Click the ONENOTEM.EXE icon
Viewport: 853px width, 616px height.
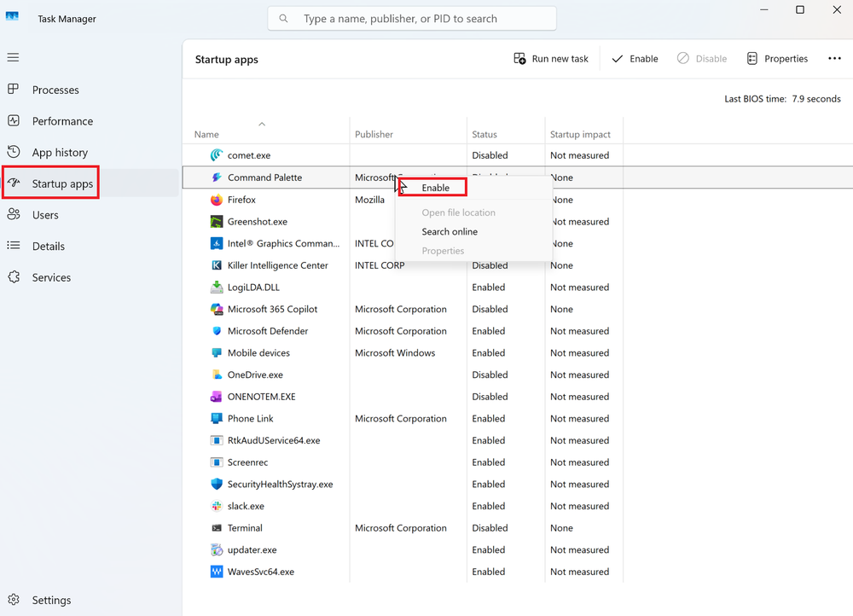[217, 396]
